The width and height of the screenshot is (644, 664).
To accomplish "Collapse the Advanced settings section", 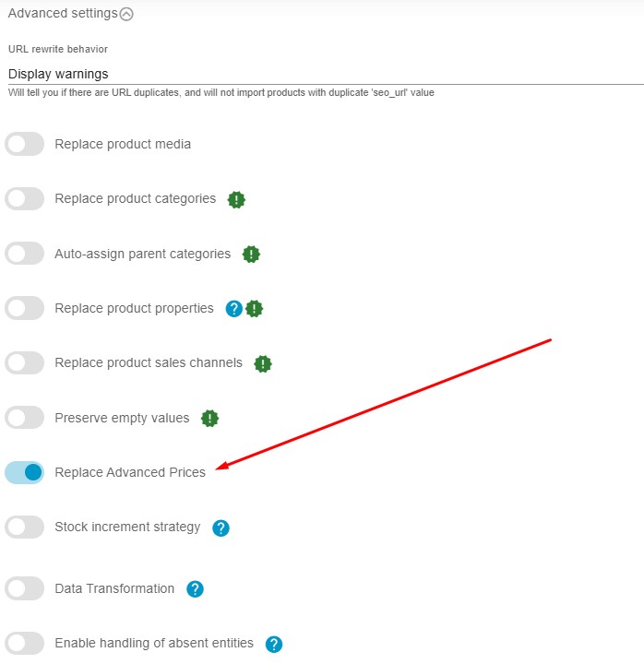I will click(x=127, y=14).
